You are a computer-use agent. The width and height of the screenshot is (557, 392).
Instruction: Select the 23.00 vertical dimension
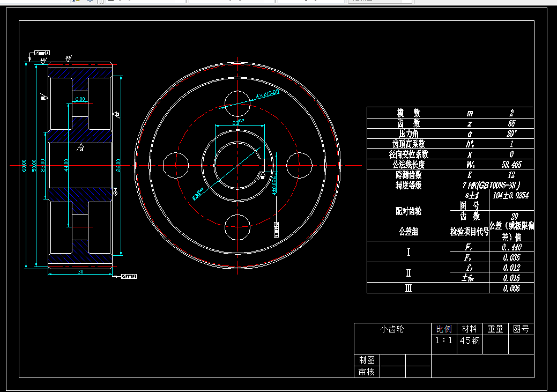click(x=43, y=166)
